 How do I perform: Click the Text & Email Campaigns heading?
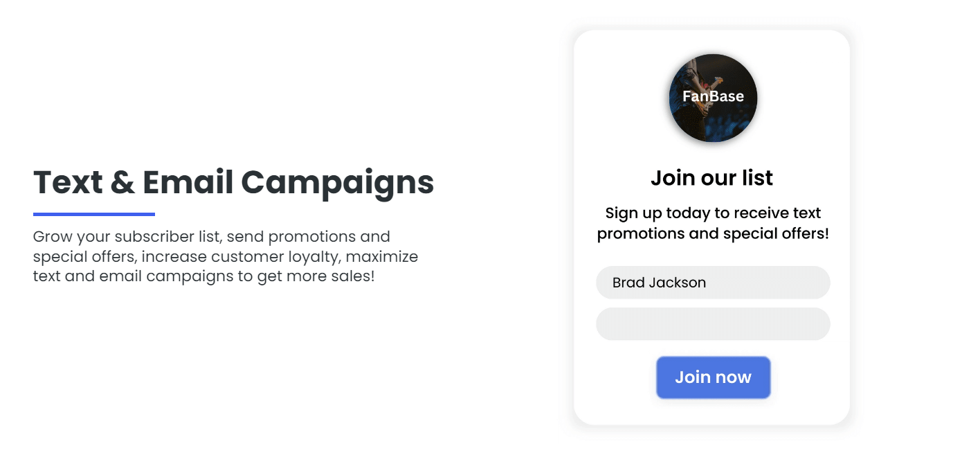234,182
